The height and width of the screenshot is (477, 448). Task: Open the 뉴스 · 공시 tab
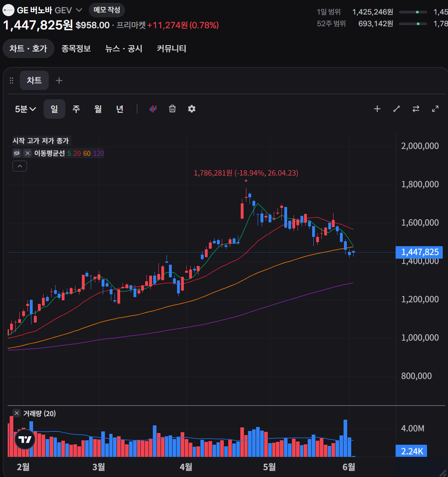point(124,48)
